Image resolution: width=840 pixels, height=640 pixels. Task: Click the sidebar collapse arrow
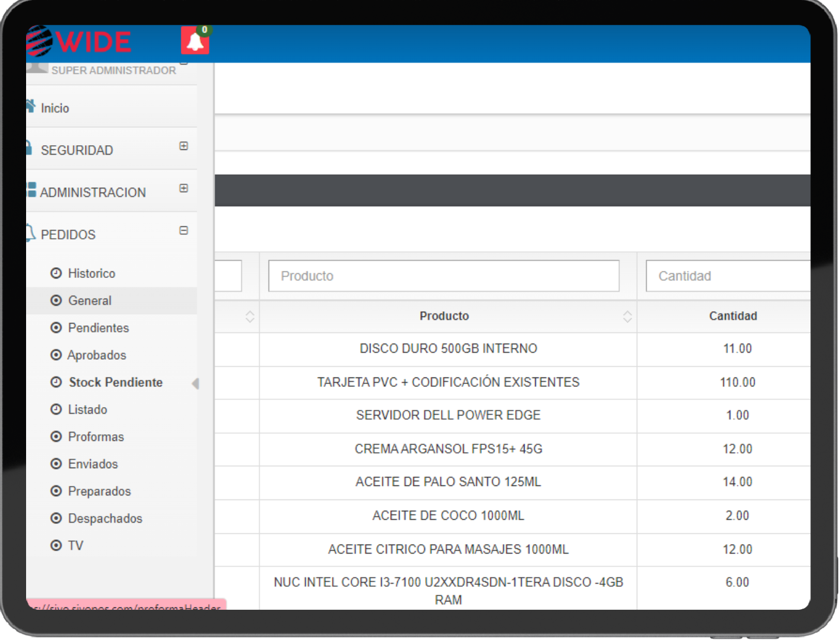pyautogui.click(x=195, y=383)
